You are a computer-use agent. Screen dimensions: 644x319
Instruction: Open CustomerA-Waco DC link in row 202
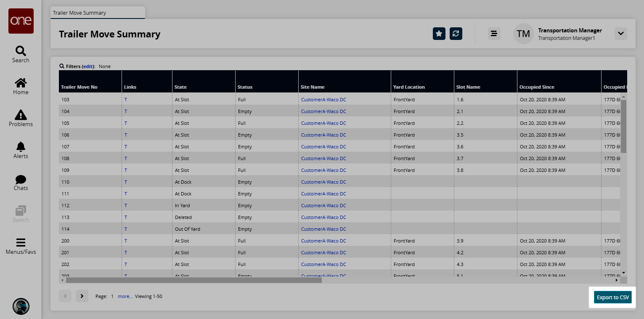[323, 264]
